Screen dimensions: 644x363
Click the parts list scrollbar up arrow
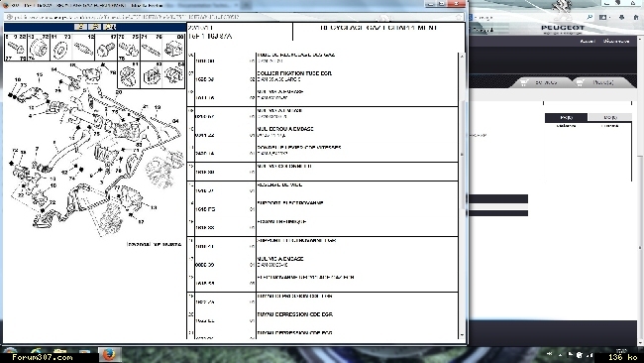462,56
